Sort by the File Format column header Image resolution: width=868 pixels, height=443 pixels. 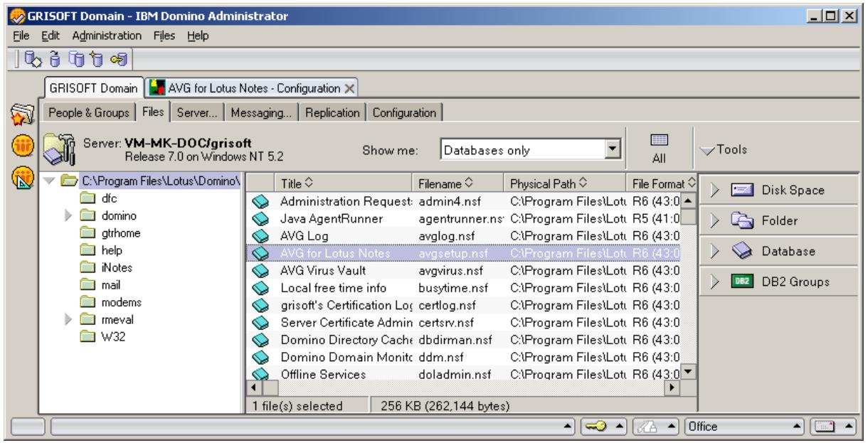click(662, 183)
